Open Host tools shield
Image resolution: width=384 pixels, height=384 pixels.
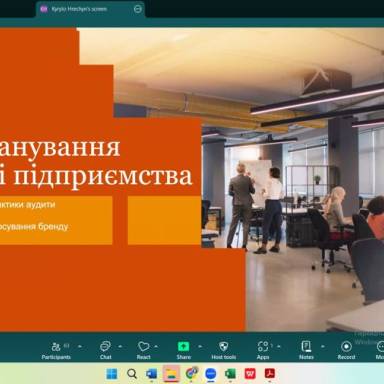[224, 350]
